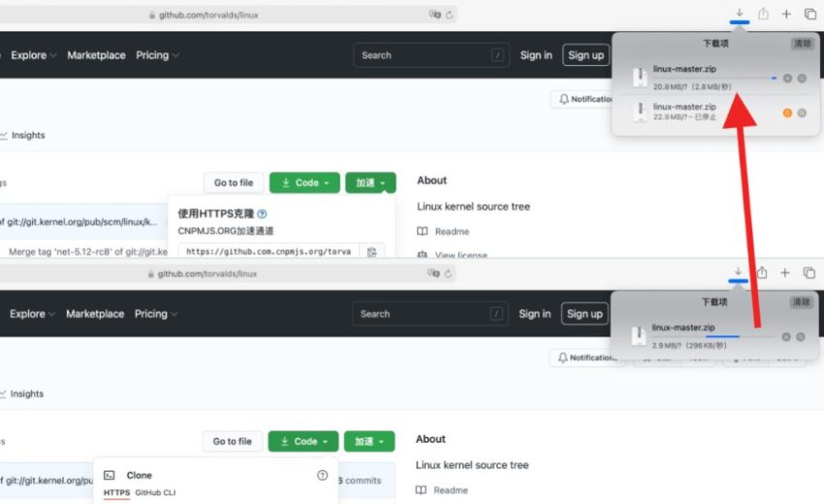This screenshot has width=824, height=504.
Task: Reload page from lower address bar
Action: click(448, 273)
